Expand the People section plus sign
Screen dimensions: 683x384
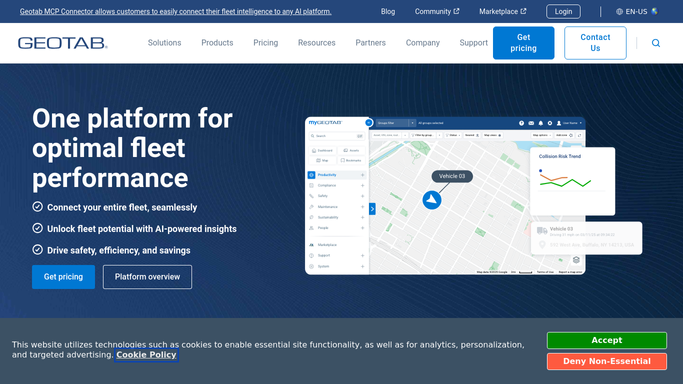pos(362,228)
